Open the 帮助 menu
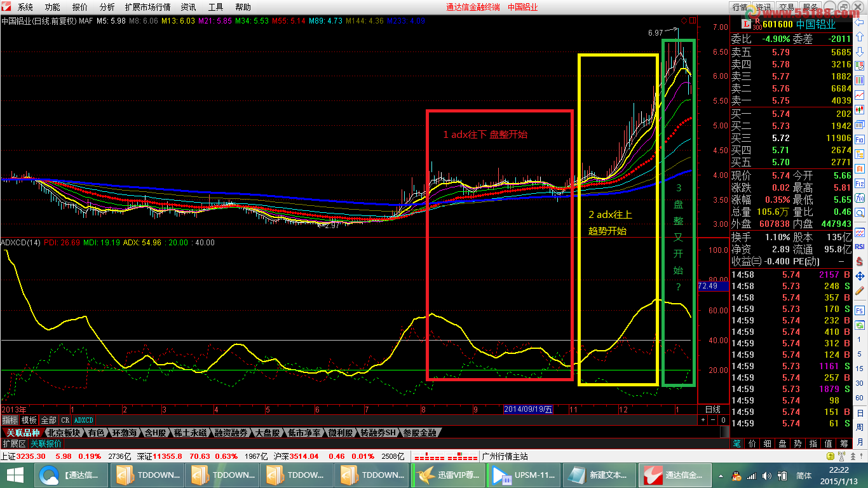 (x=243, y=7)
